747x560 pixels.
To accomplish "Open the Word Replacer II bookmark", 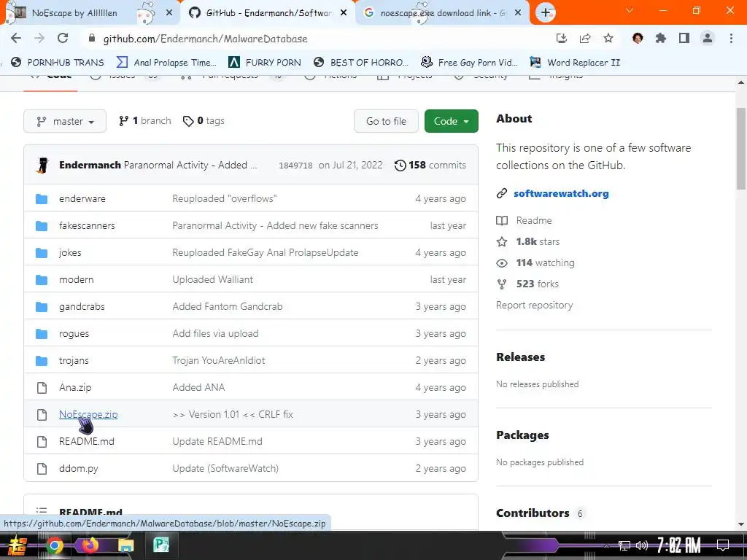I will 575,63.
